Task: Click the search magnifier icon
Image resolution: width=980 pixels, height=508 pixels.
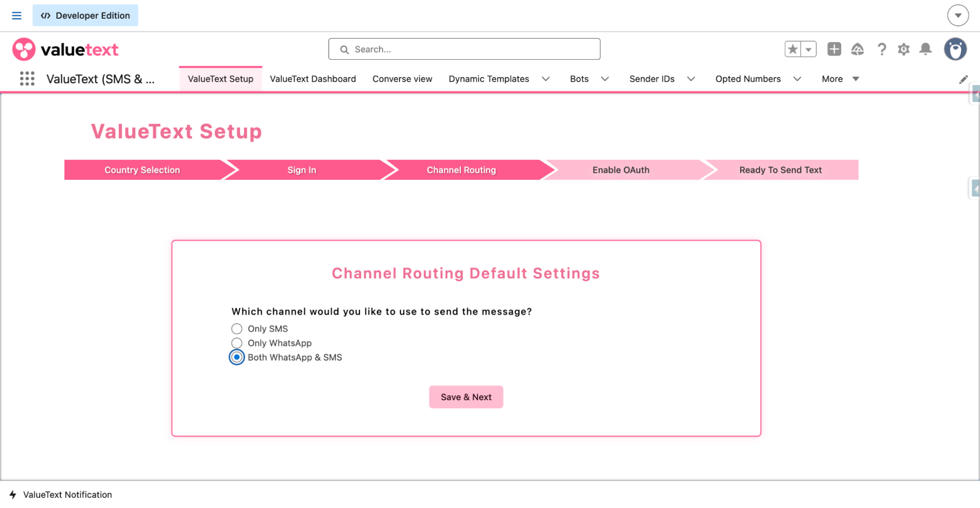Action: click(x=345, y=49)
